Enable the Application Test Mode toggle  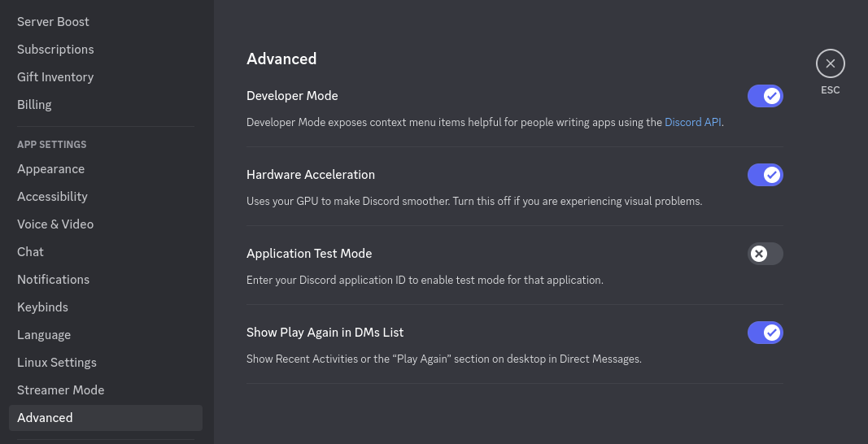click(x=765, y=254)
